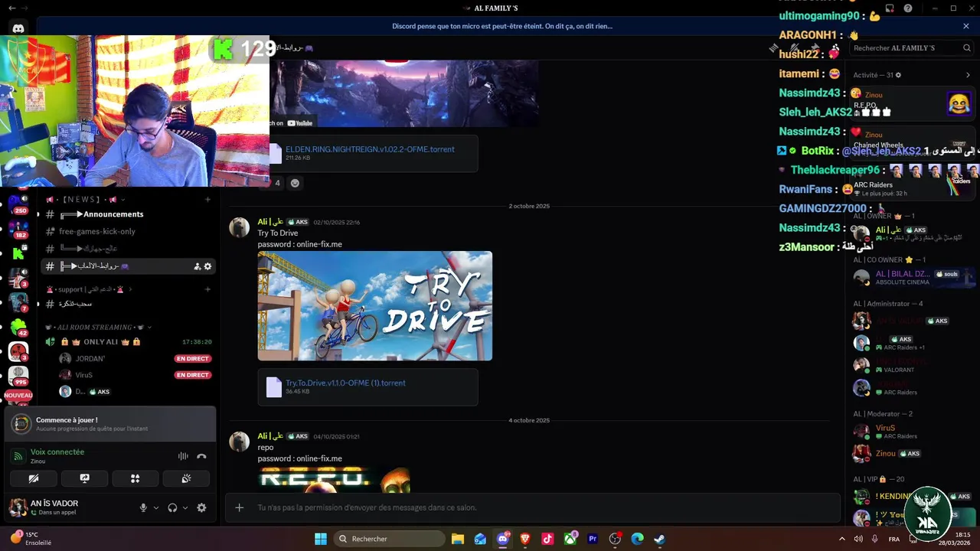Open Activité section settings gear
This screenshot has width=980, height=551.
click(898, 75)
